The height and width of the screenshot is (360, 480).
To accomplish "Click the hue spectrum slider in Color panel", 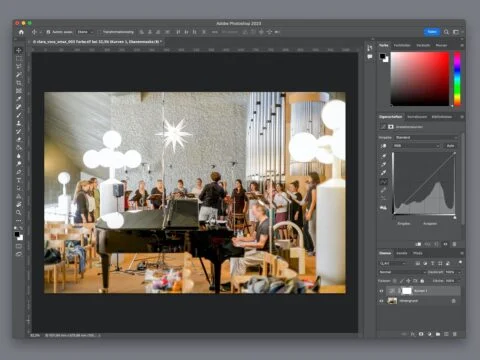I will pyautogui.click(x=457, y=79).
